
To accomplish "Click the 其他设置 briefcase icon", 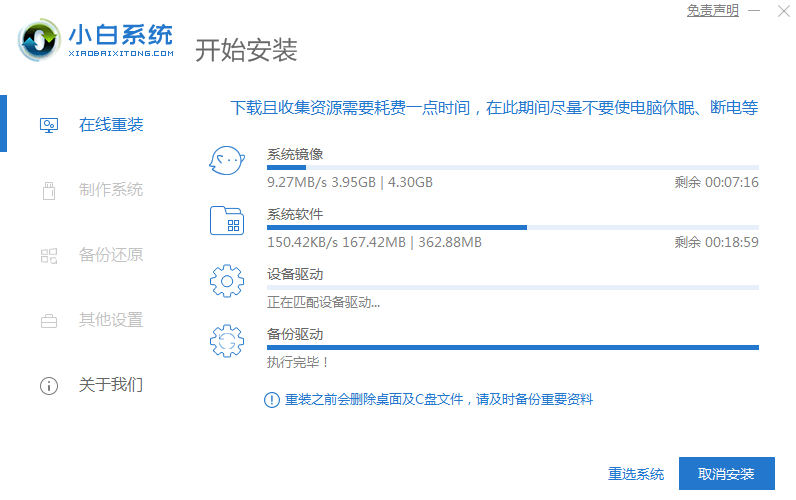I will pyautogui.click(x=48, y=320).
